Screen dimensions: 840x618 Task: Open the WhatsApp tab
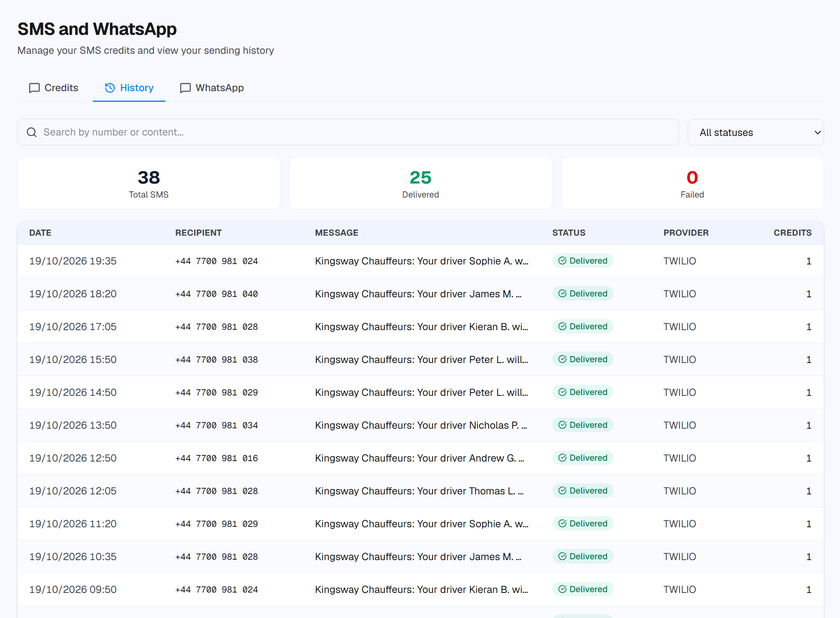[x=212, y=88]
